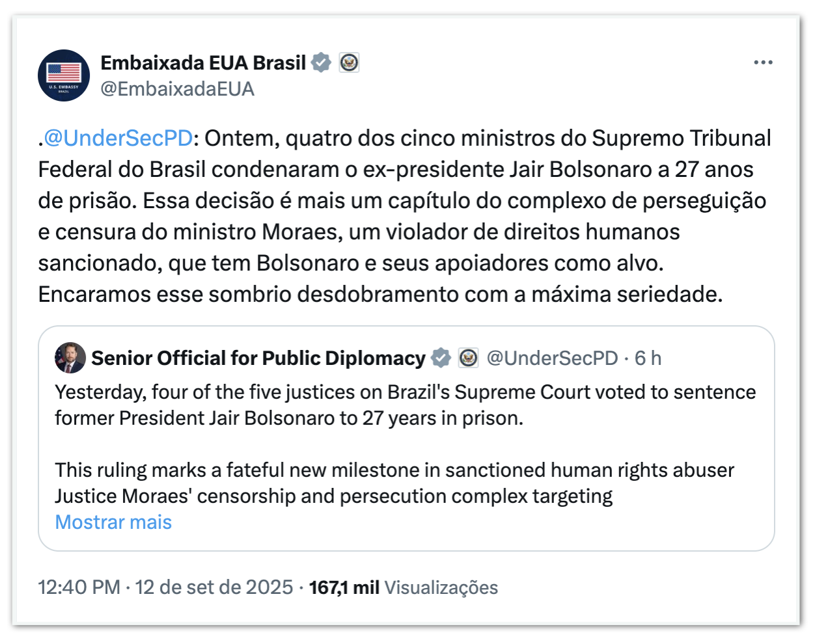Click the Senior Official for Public Diplomacy name
Image resolution: width=815 pixels, height=644 pixels.
point(258,358)
